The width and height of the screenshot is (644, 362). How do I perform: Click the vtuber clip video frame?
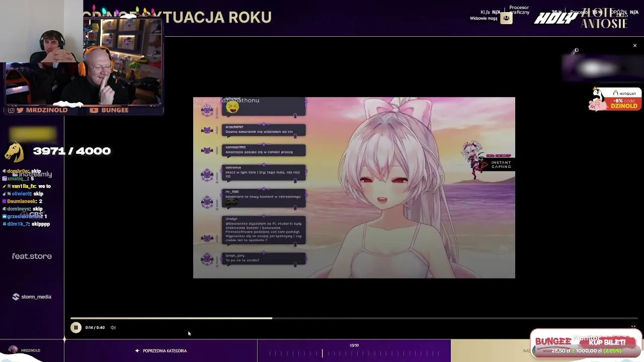[x=354, y=188]
